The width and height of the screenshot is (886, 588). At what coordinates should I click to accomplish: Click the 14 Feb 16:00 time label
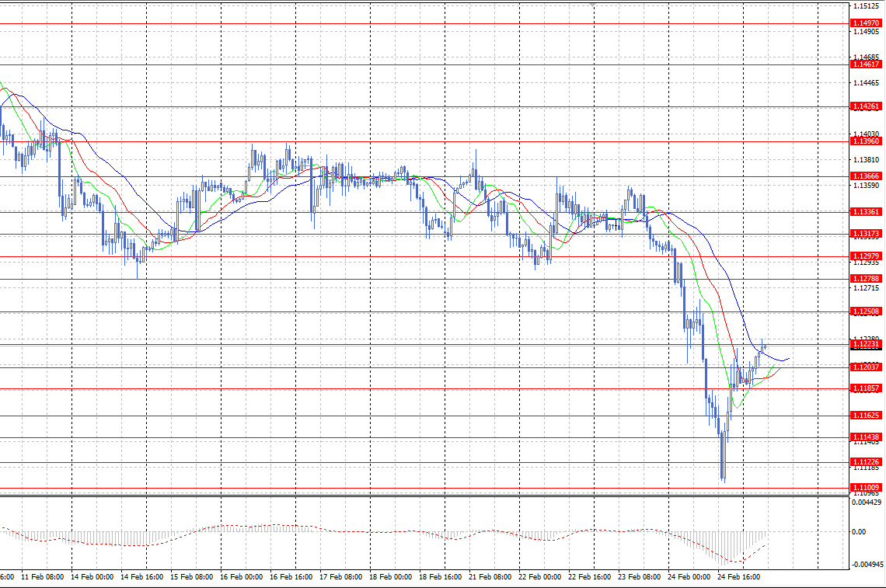[x=141, y=577]
